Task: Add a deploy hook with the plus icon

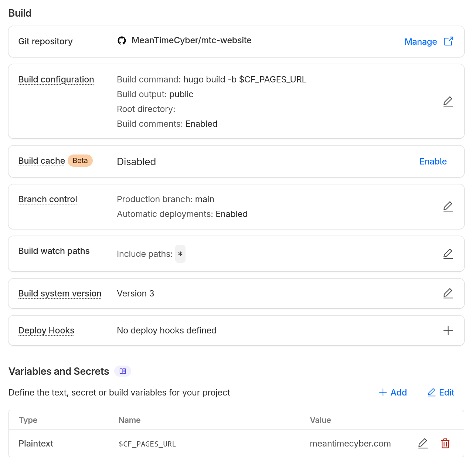Action: [x=448, y=330]
